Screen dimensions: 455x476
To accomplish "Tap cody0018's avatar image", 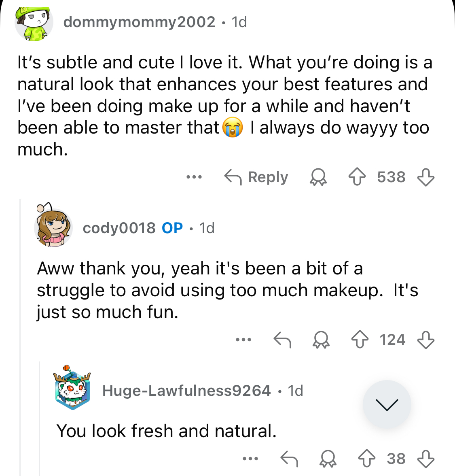I will coord(53,227).
